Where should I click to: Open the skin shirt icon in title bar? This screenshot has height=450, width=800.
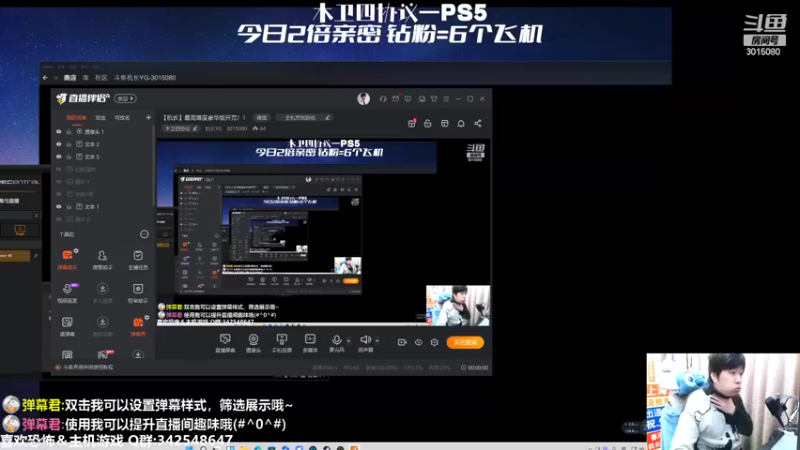[434, 99]
